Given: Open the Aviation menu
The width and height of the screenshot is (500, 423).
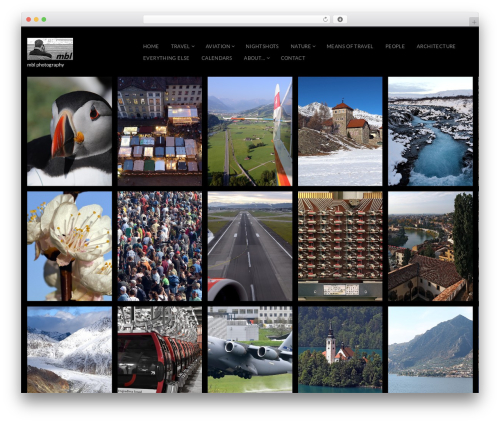Looking at the screenshot, I should (218, 46).
